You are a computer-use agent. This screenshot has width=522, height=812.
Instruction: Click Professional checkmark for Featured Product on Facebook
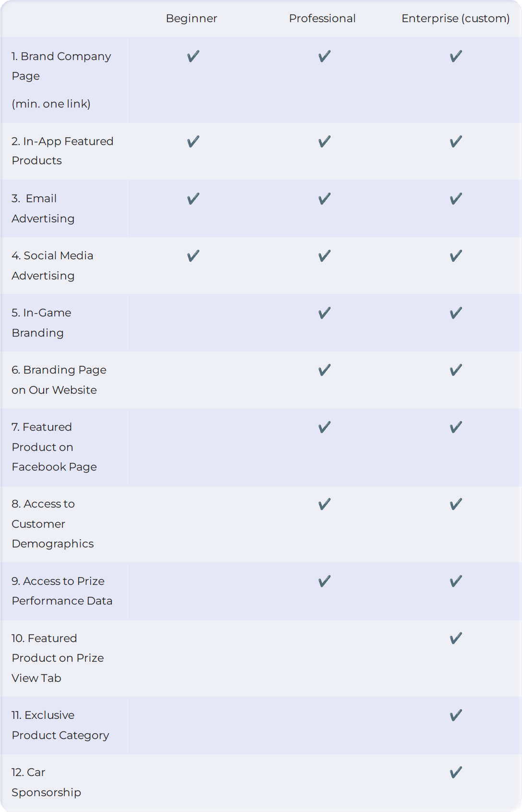click(x=325, y=427)
